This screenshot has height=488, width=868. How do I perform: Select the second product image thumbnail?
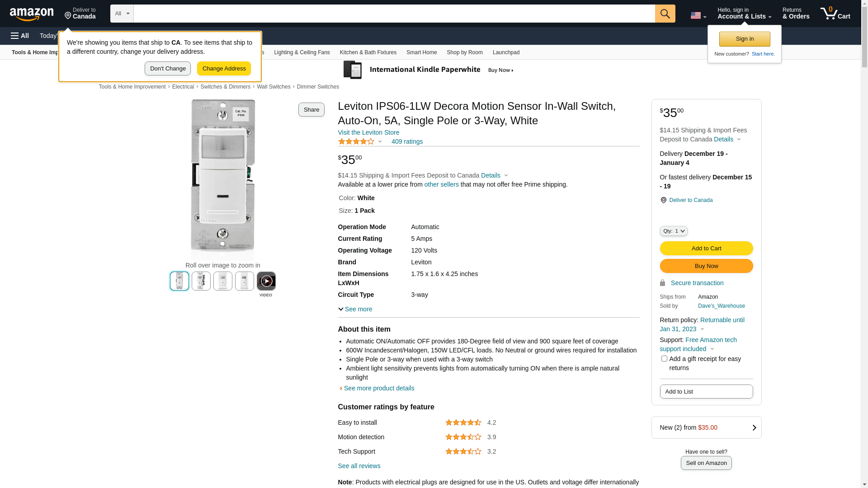point(201,281)
